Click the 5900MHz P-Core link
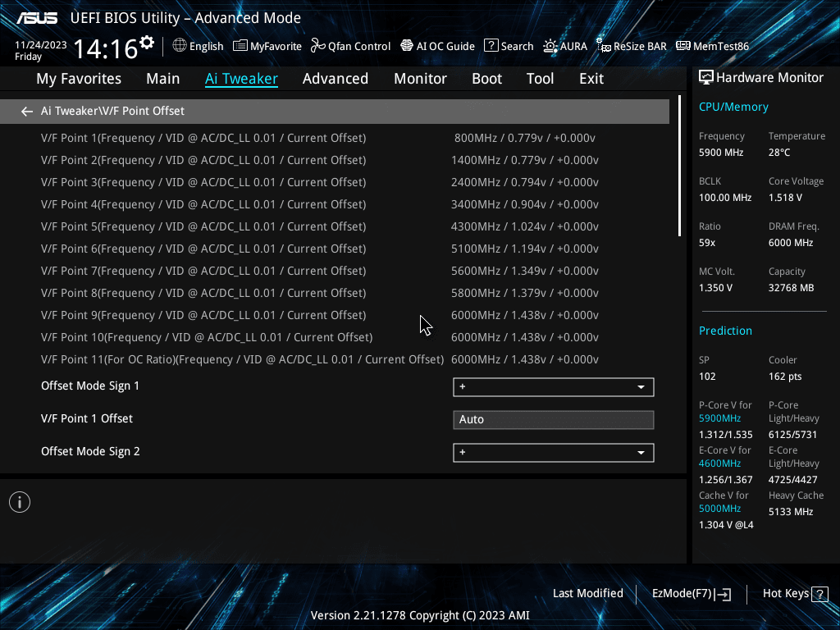Screen dimensions: 840x630 point(719,418)
